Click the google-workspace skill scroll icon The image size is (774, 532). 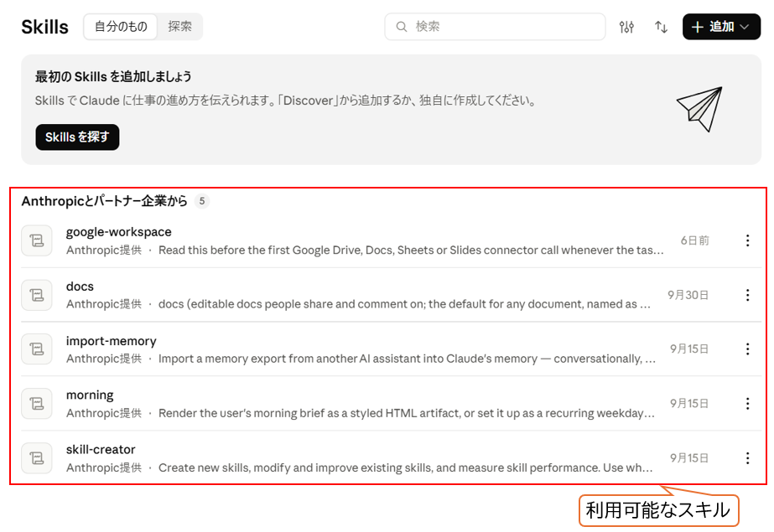[37, 240]
